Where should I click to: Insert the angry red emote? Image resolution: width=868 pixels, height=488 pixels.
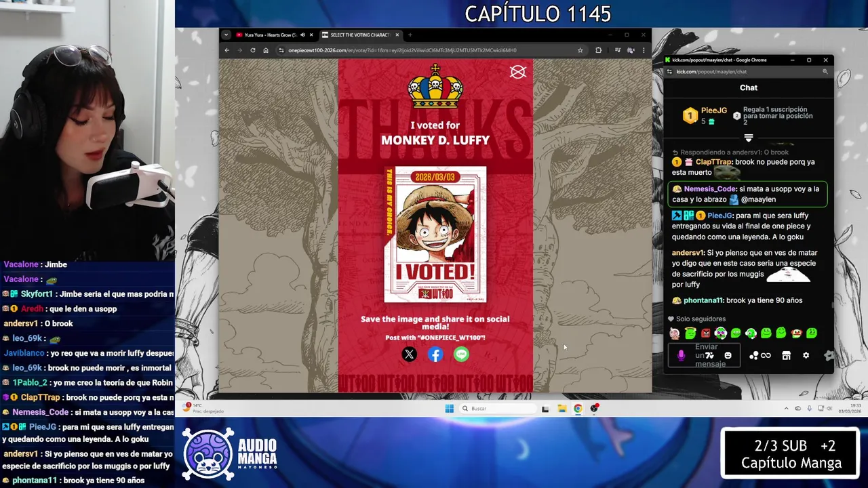tap(706, 333)
